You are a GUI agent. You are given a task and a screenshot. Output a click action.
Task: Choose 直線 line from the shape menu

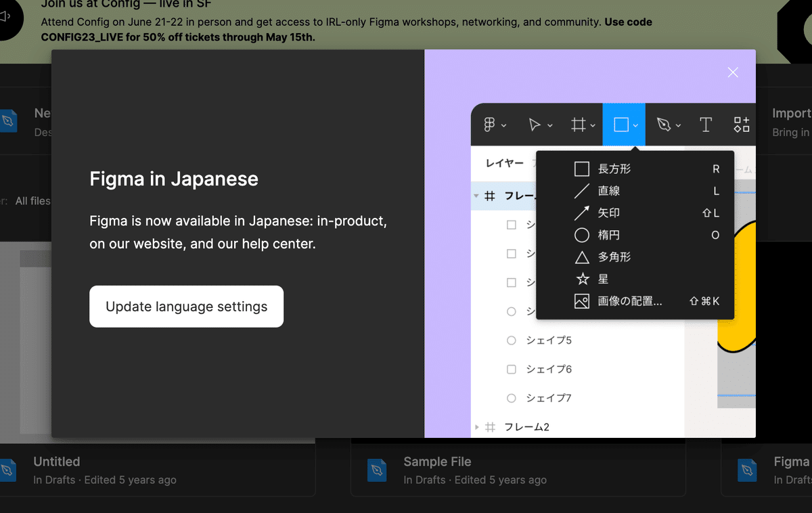point(635,191)
